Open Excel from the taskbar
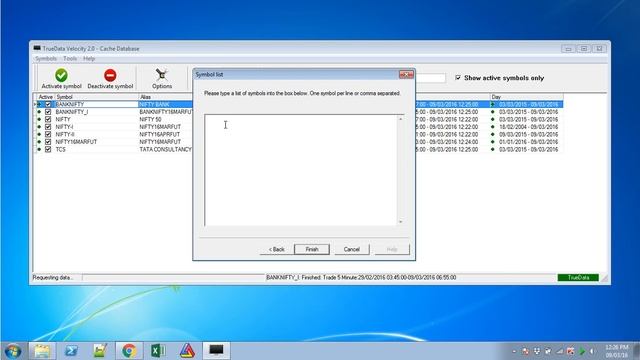The width and height of the screenshot is (640, 360). 158,351
